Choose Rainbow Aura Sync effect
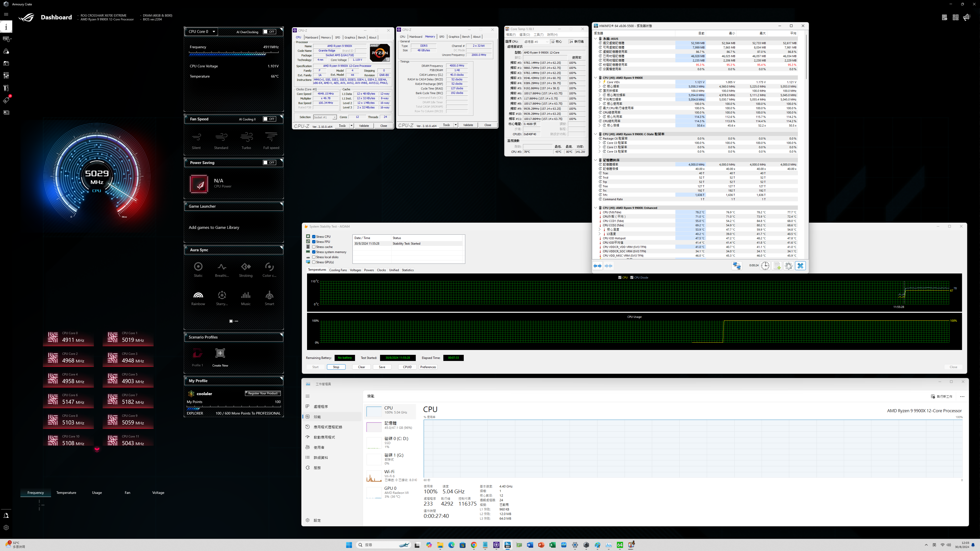980x551 pixels. [x=198, y=298]
